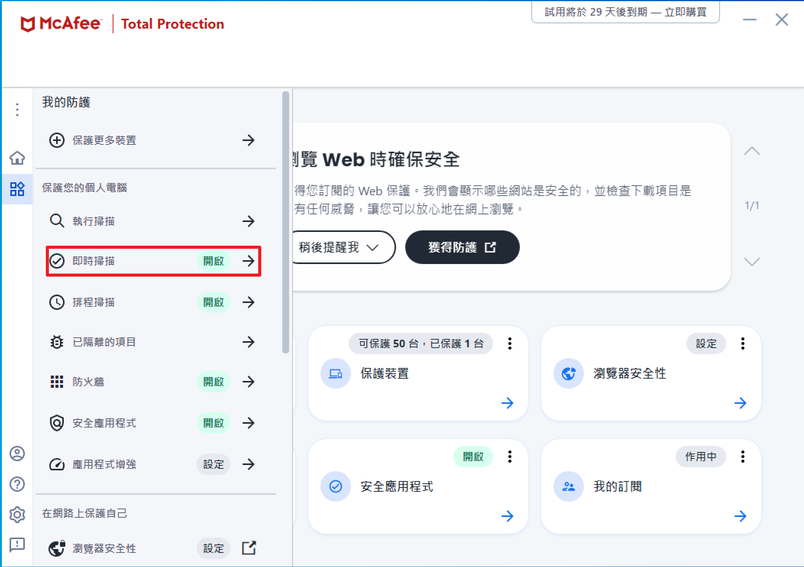Click the bug icon for 已隔離的項目

(x=56, y=342)
